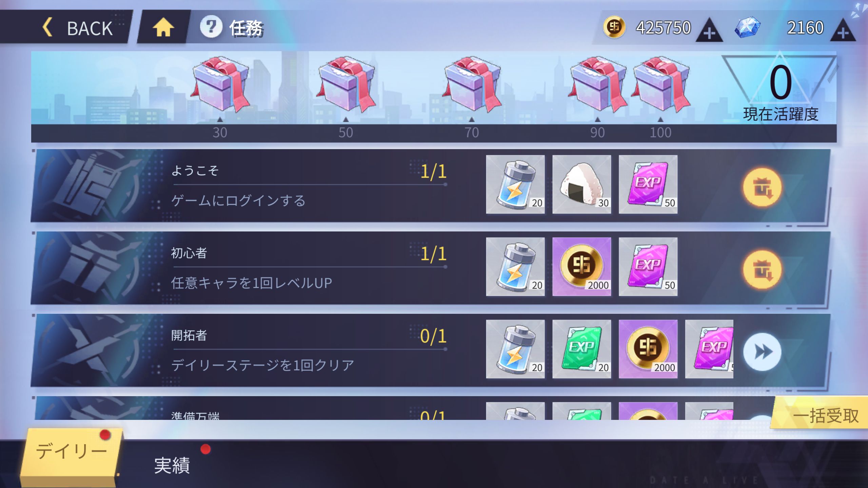View the 2000 gold coin reward in 初心者
Image resolution: width=868 pixels, height=488 pixels.
pyautogui.click(x=581, y=267)
